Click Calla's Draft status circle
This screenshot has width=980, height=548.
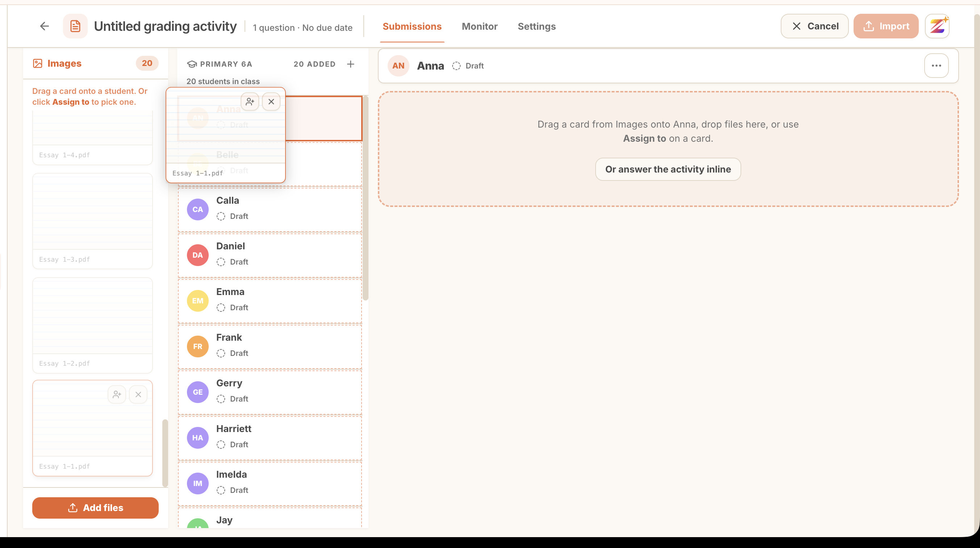click(x=221, y=216)
